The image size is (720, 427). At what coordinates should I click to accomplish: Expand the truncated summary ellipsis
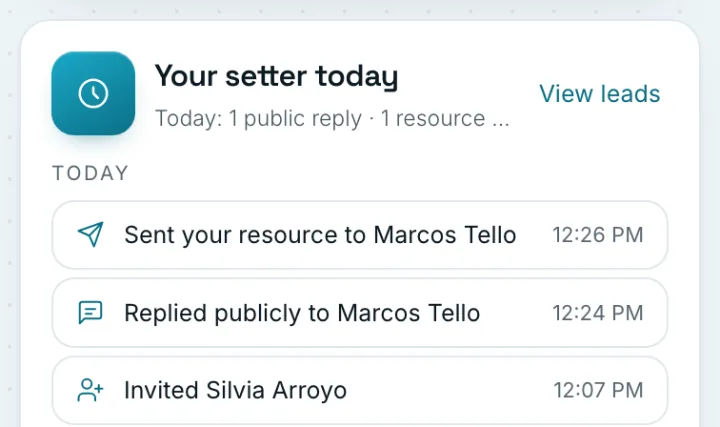pyautogui.click(x=501, y=119)
